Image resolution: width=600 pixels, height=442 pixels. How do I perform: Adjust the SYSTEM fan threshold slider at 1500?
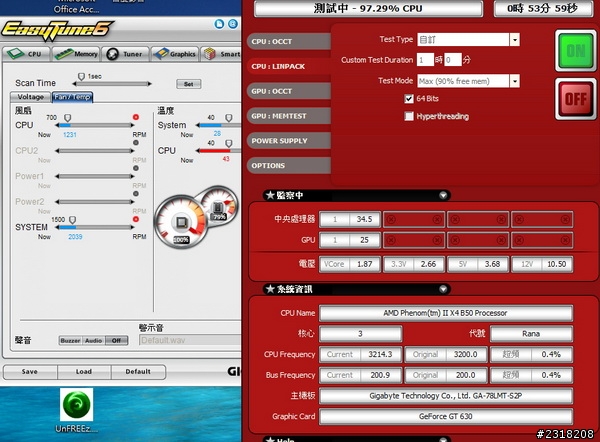(72, 220)
